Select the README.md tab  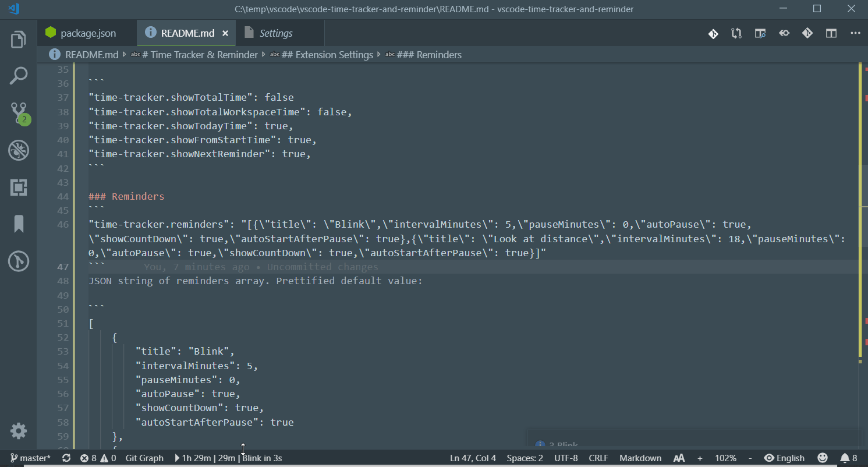pos(187,33)
